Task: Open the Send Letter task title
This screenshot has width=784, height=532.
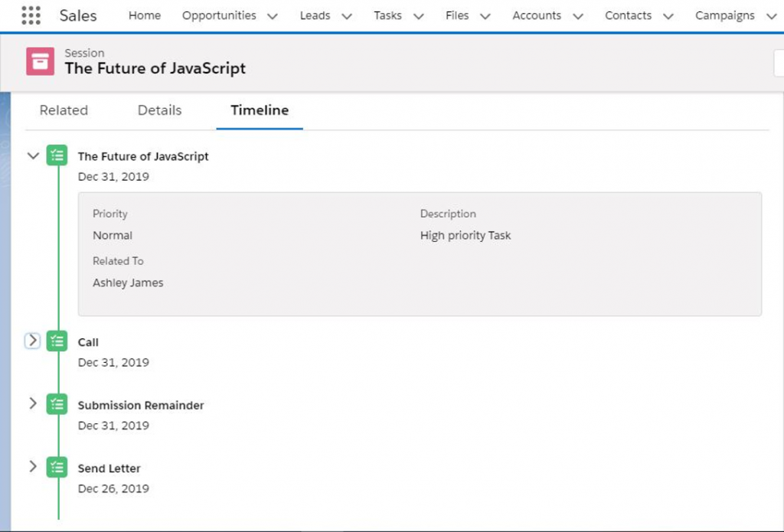Action: tap(109, 468)
